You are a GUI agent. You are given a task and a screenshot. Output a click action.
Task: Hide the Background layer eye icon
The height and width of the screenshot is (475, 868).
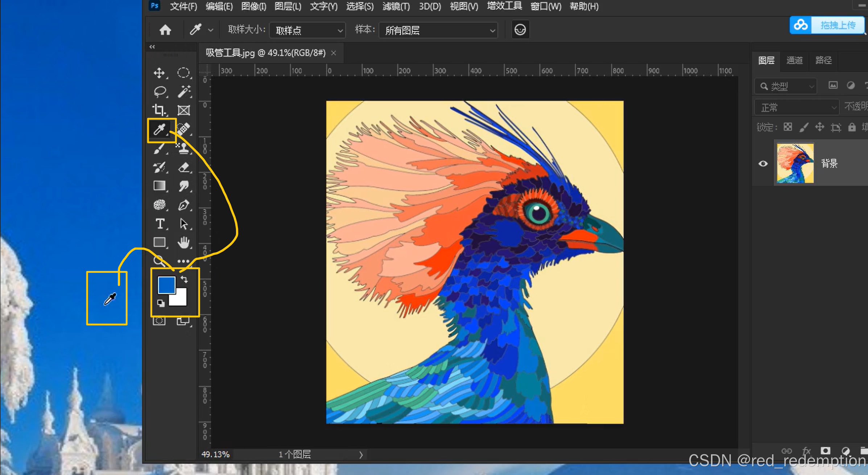(763, 163)
